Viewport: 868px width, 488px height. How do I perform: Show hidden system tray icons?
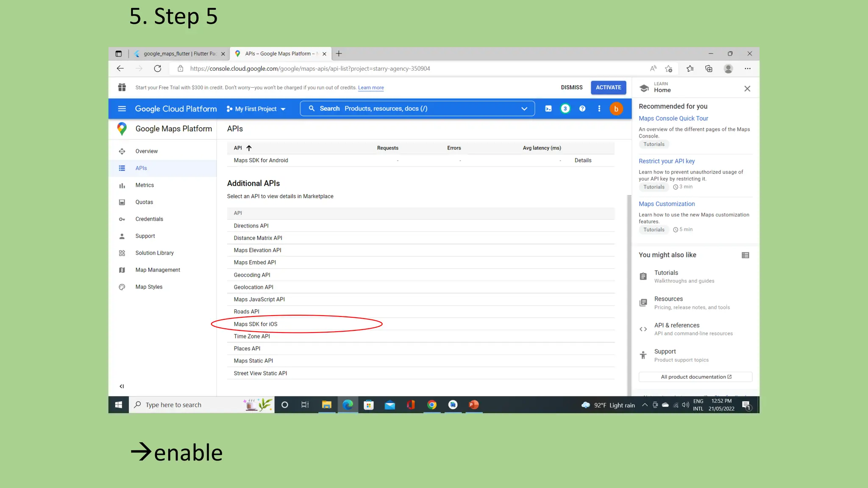[x=645, y=405]
